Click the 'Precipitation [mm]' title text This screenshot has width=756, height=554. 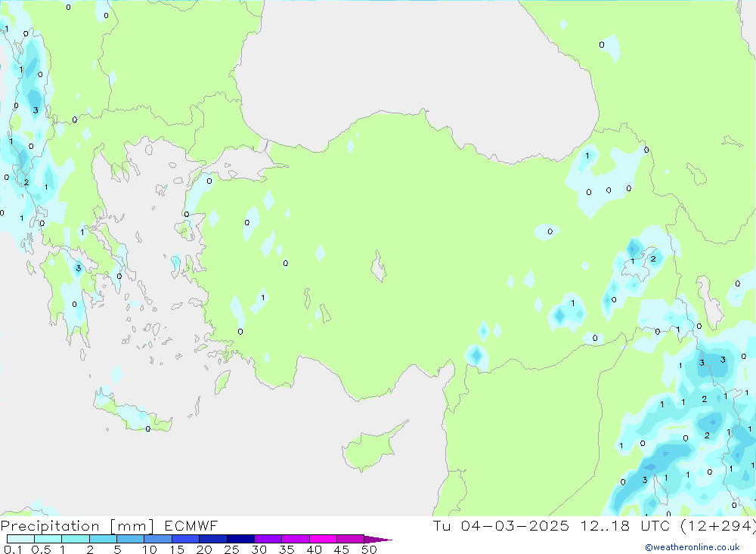coord(77,526)
